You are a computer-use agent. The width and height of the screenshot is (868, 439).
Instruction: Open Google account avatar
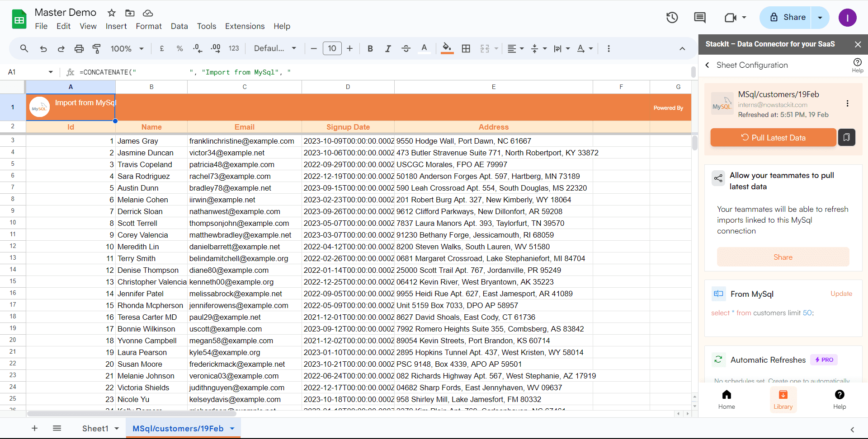pos(848,18)
